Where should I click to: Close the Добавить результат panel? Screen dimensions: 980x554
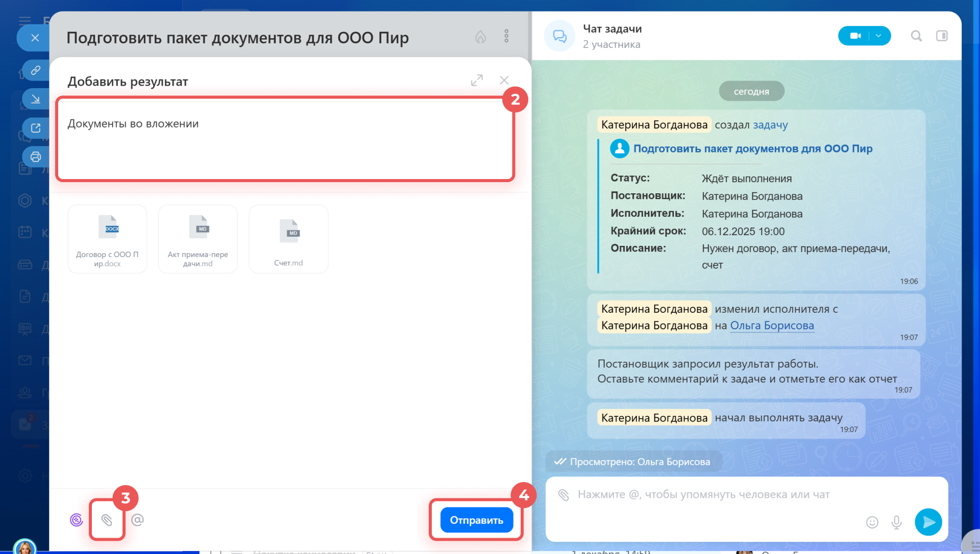(x=504, y=81)
